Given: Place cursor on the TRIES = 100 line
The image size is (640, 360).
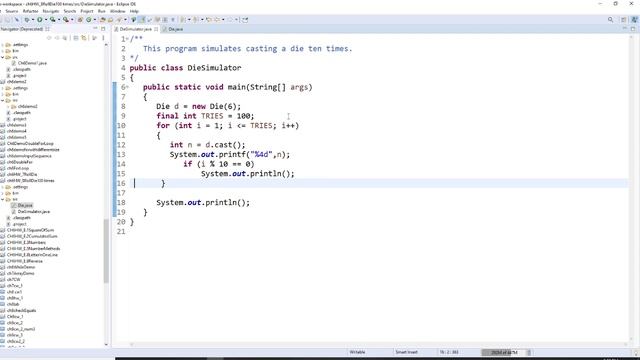Looking at the screenshot, I should click(205, 116).
